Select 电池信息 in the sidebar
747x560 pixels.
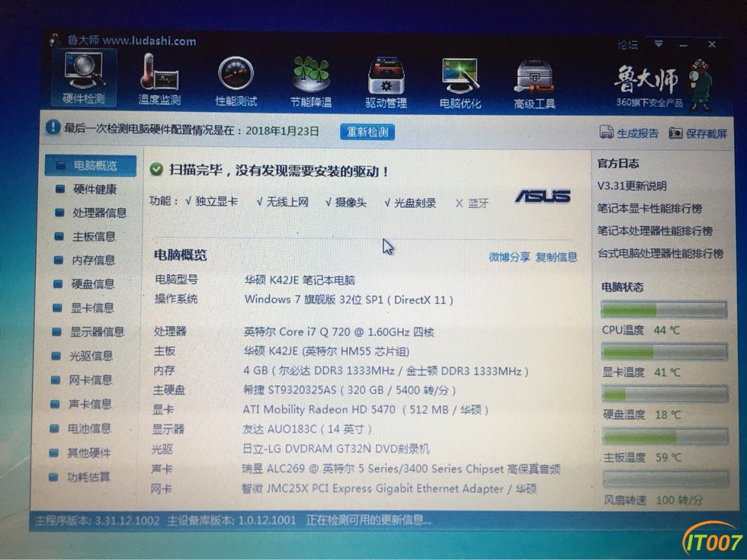[x=91, y=428]
